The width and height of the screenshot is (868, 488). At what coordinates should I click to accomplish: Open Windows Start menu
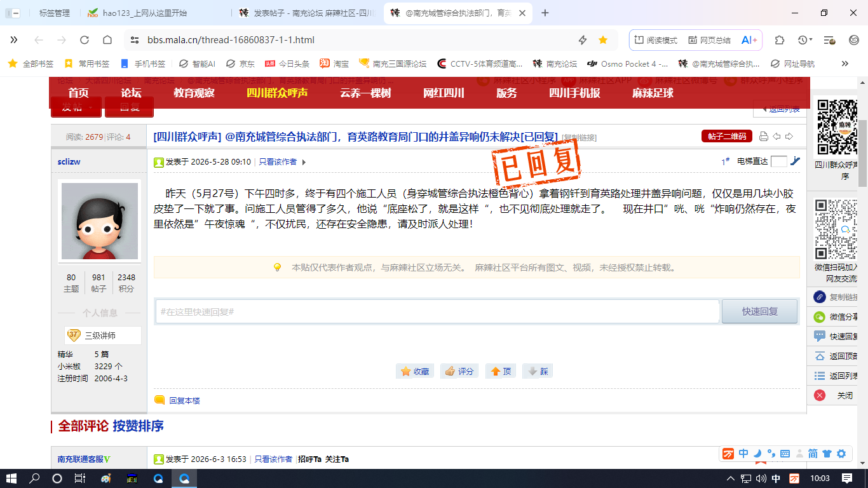tap(11, 478)
